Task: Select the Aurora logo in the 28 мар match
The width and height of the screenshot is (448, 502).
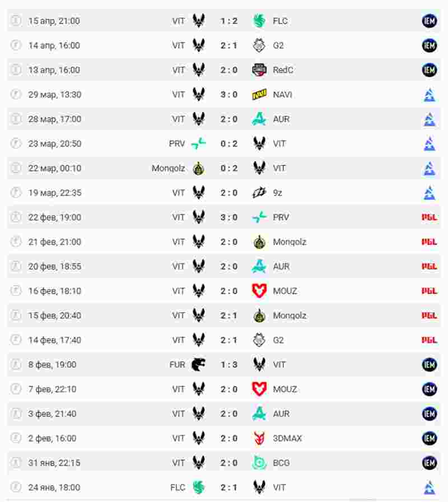Action: click(x=259, y=119)
